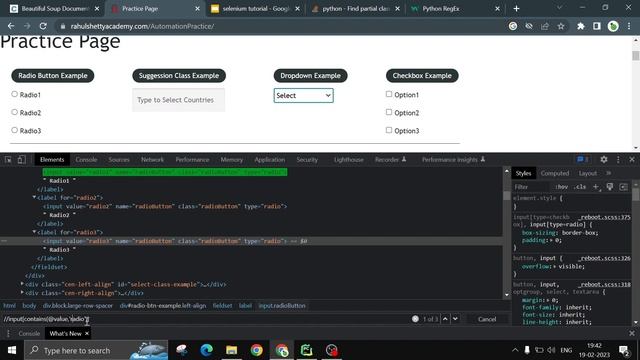Open the DevTools Application tab
The width and height of the screenshot is (640, 360).
pos(269,160)
